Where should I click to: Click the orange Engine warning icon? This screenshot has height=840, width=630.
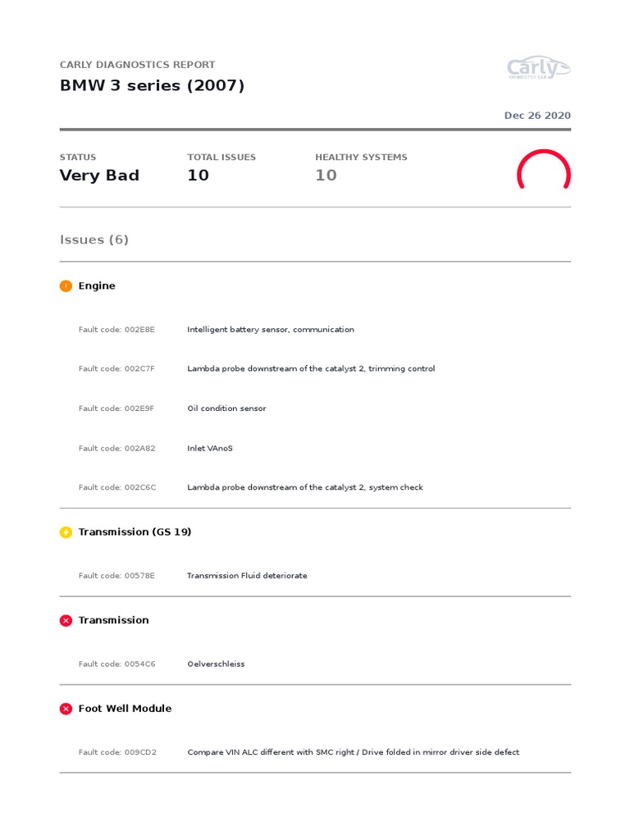click(x=66, y=286)
